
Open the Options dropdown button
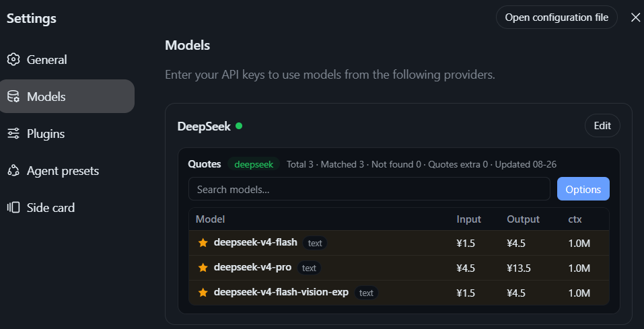(583, 189)
